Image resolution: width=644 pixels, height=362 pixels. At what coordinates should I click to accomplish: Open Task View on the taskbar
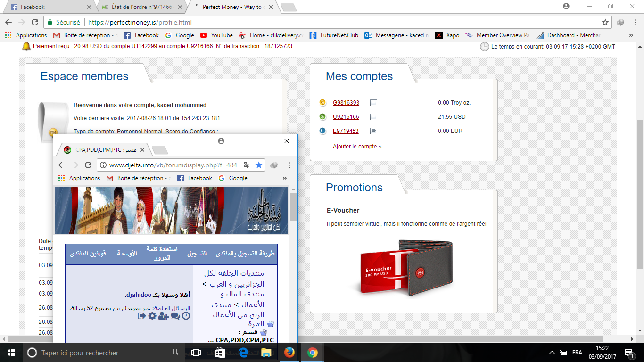point(196,353)
